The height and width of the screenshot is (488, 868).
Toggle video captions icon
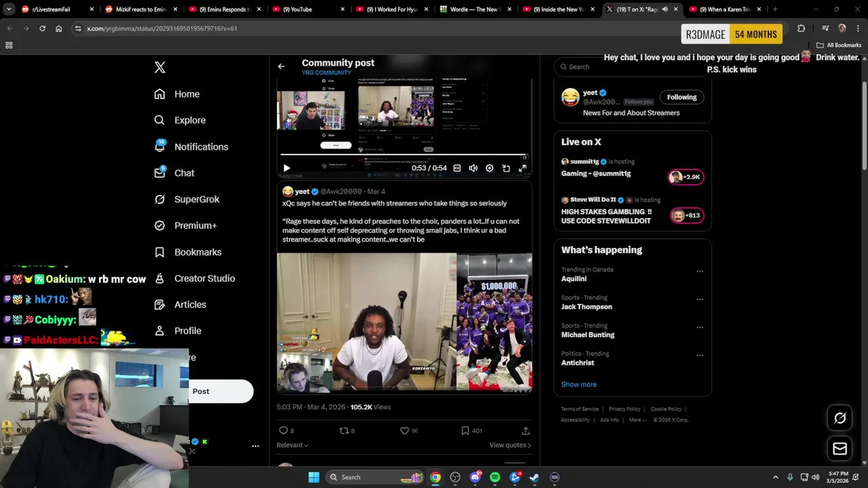(x=457, y=168)
